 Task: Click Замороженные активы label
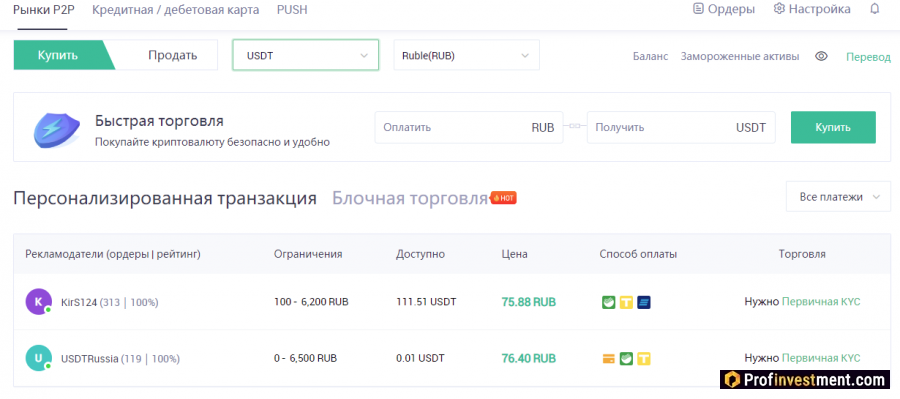[x=740, y=56]
